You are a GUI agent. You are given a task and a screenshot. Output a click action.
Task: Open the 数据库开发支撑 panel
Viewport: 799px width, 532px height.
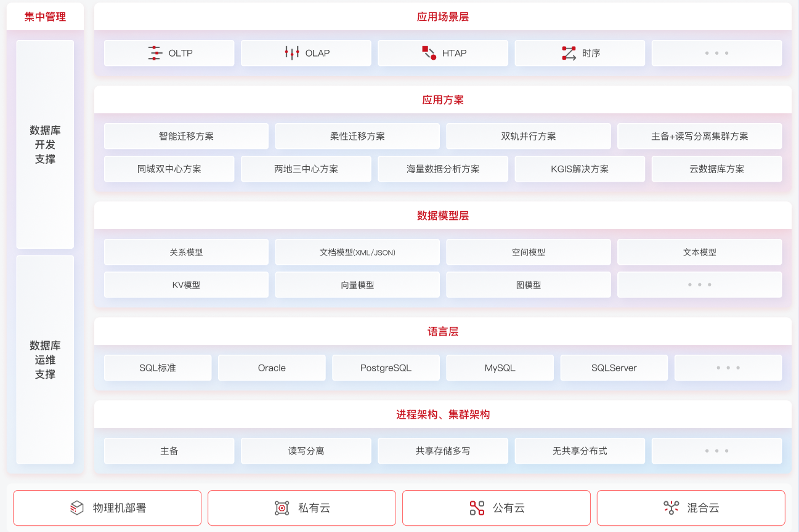pos(45,145)
